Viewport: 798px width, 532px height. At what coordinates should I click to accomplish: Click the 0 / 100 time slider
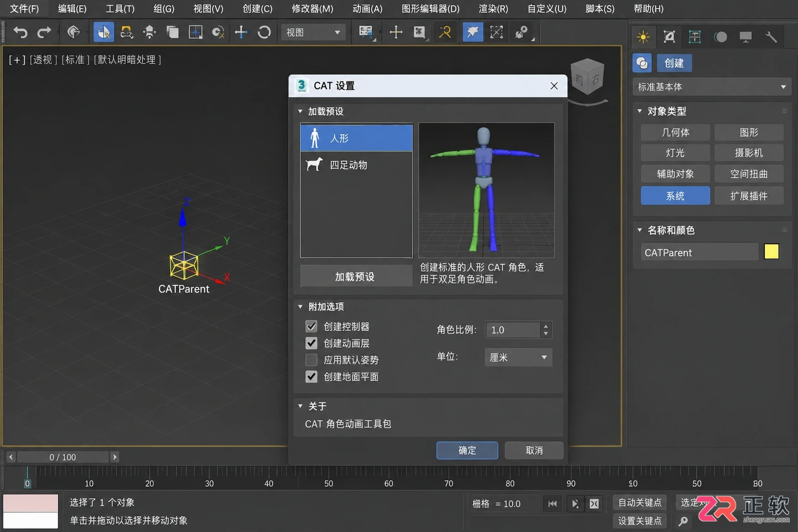(x=63, y=457)
